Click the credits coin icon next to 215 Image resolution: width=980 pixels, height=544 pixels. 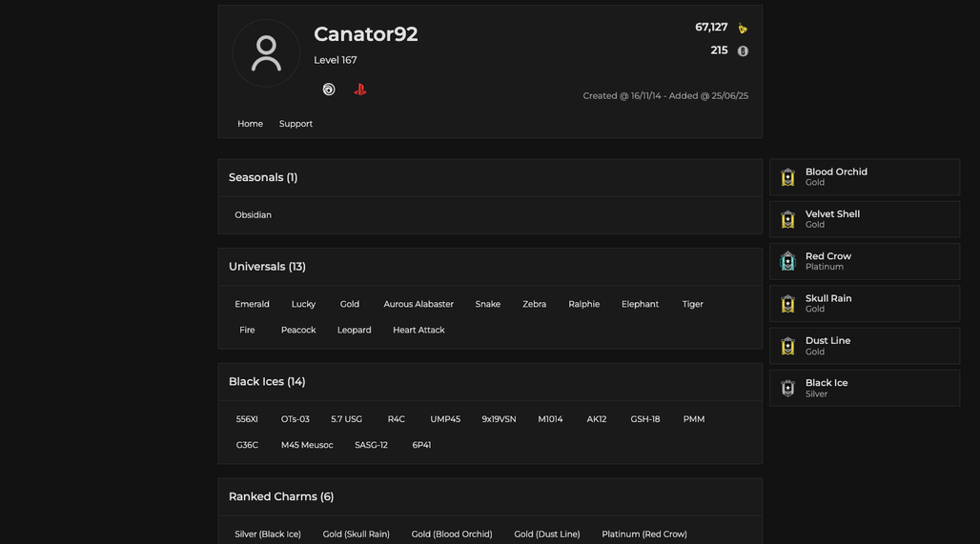743,51
